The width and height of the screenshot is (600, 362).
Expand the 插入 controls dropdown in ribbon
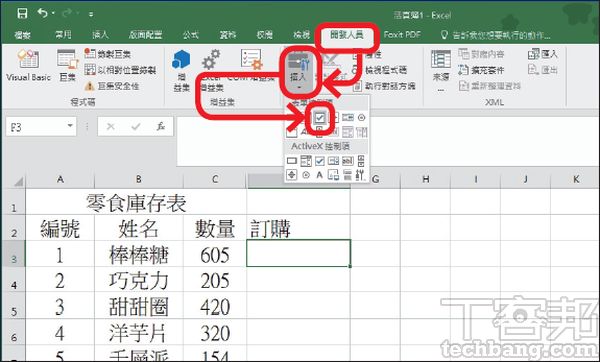pos(298,88)
